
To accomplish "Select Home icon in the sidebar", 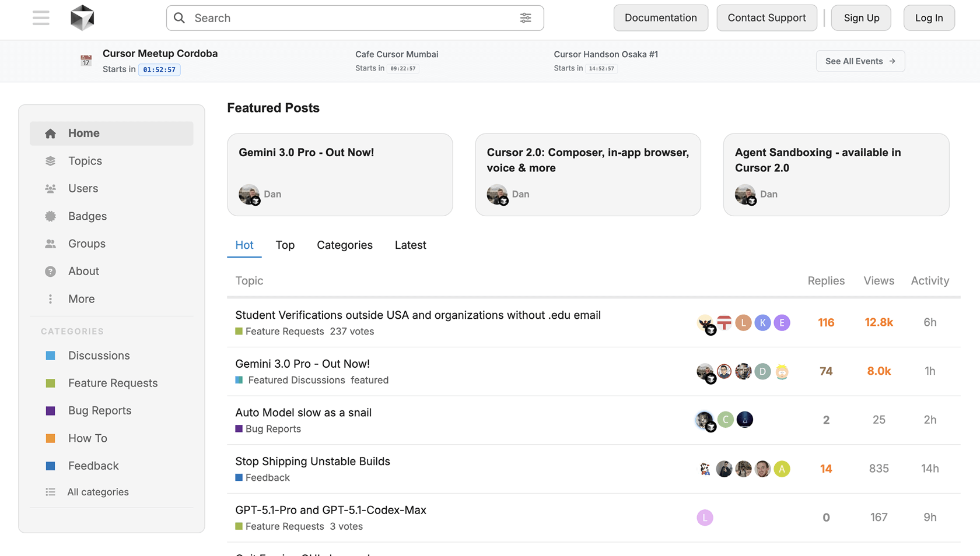I will (x=50, y=133).
